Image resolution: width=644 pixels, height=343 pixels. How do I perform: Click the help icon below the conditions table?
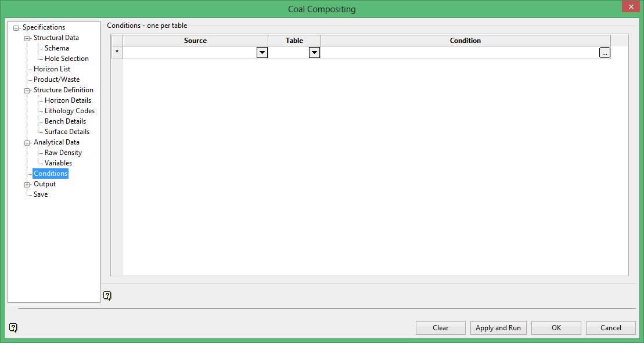pyautogui.click(x=107, y=295)
